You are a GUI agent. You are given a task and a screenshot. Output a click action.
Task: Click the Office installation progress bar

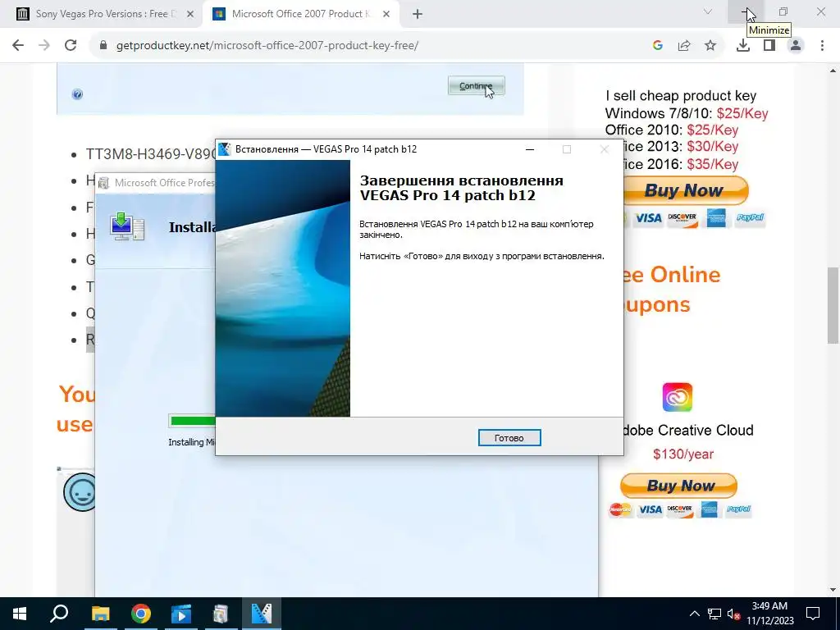(192, 421)
